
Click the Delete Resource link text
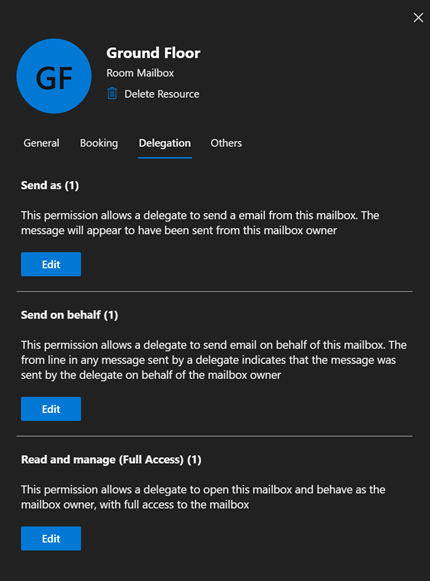[x=162, y=94]
